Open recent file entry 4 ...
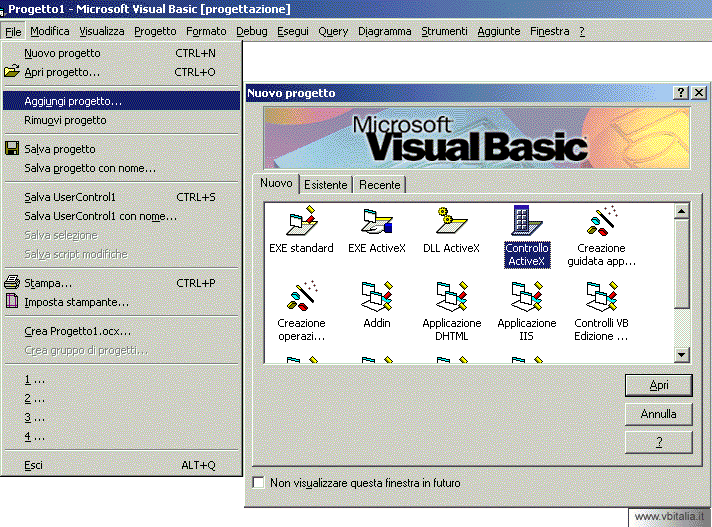The width and height of the screenshot is (712, 527). (x=121, y=437)
